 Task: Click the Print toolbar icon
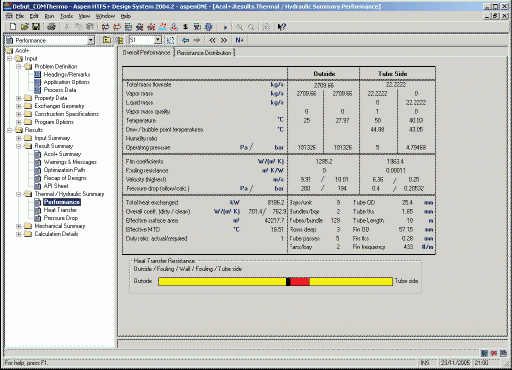51,27
